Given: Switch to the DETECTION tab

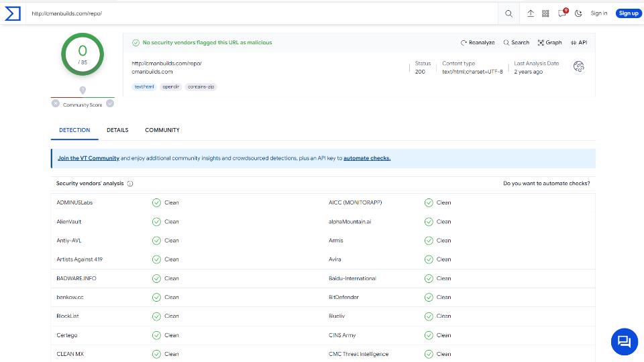Looking at the screenshot, I should click(x=74, y=130).
